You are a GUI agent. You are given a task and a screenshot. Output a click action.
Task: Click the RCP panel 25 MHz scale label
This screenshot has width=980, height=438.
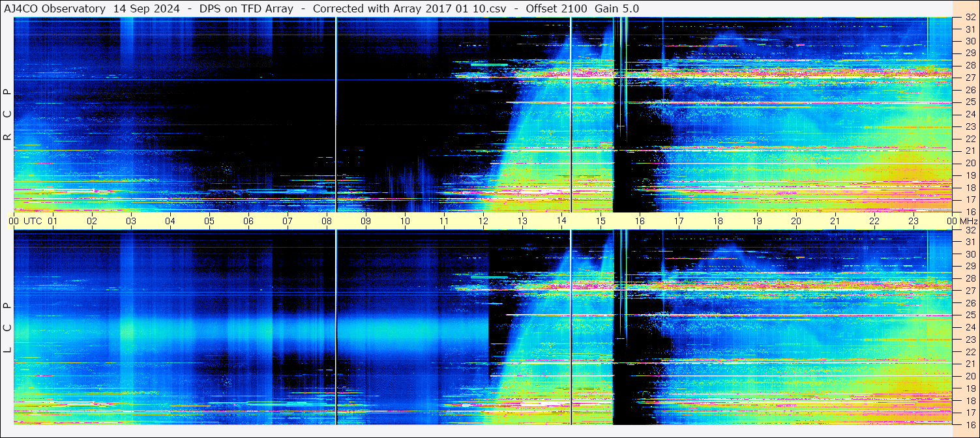point(970,102)
